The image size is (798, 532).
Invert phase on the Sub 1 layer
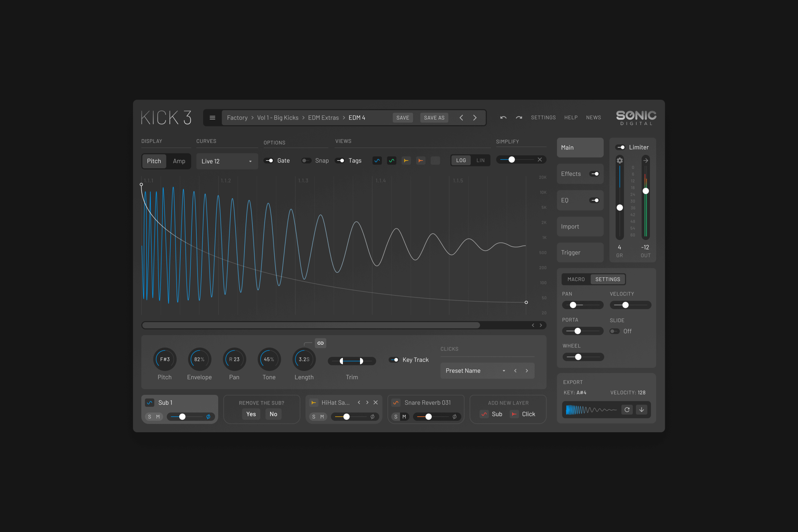click(208, 417)
